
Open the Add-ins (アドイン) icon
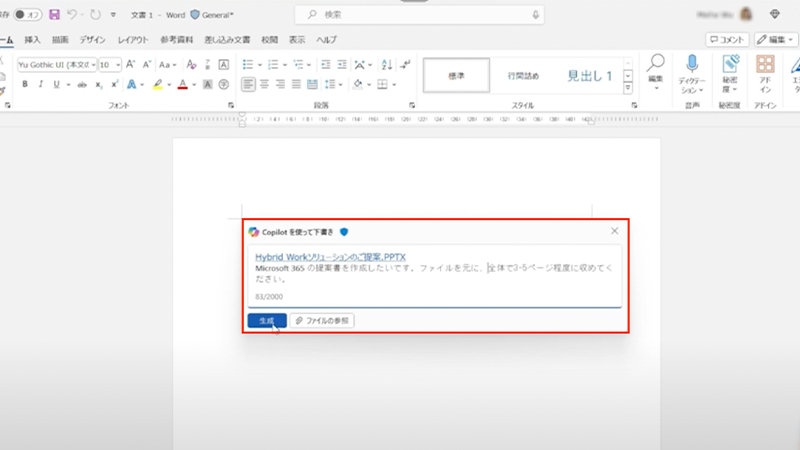coord(765,64)
